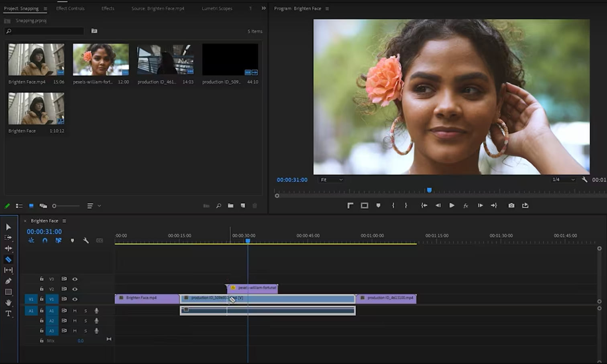The image size is (607, 364).
Task: Toggle lock on track V3
Action: [41, 279]
